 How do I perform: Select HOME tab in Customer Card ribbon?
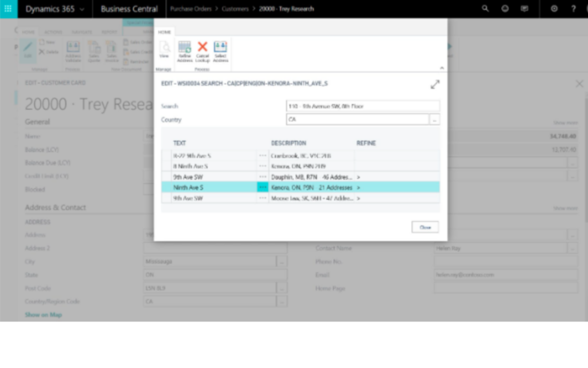click(x=28, y=32)
